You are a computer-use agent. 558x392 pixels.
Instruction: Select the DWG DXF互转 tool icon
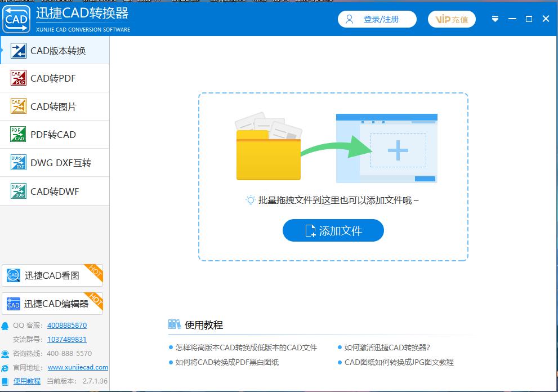[17, 162]
